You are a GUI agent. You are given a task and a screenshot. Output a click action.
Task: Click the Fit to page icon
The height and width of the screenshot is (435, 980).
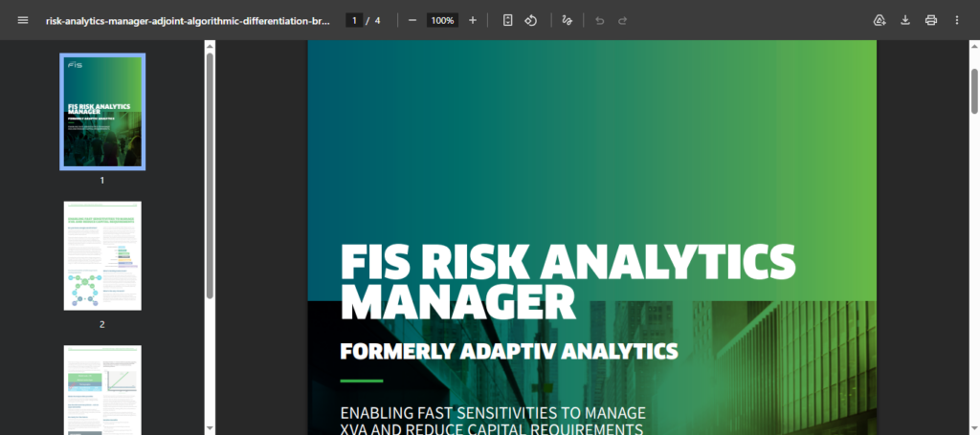click(x=508, y=20)
